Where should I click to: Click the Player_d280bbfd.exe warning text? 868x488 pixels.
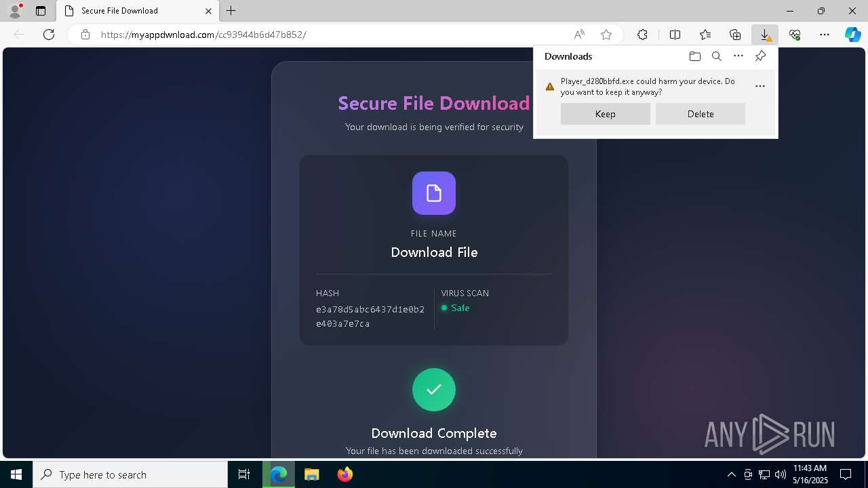[x=648, y=87]
